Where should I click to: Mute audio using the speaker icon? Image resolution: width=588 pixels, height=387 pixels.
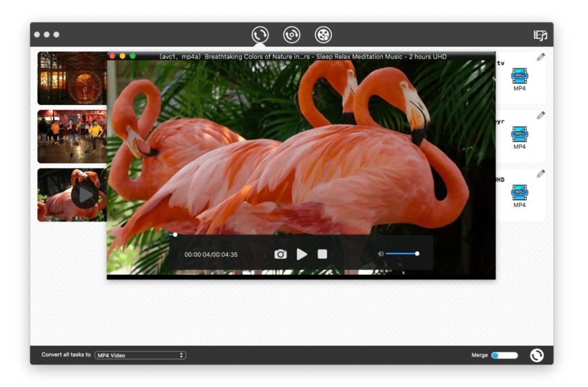380,254
